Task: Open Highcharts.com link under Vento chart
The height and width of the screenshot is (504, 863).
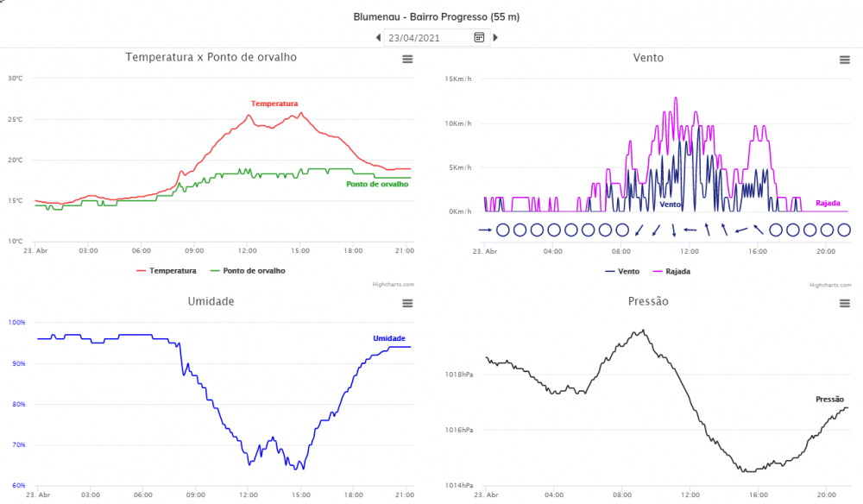Action: click(x=830, y=285)
